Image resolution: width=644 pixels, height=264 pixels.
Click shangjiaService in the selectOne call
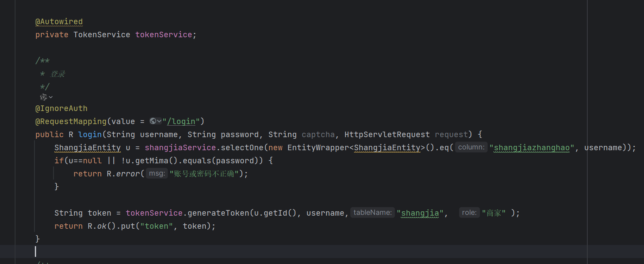click(180, 147)
